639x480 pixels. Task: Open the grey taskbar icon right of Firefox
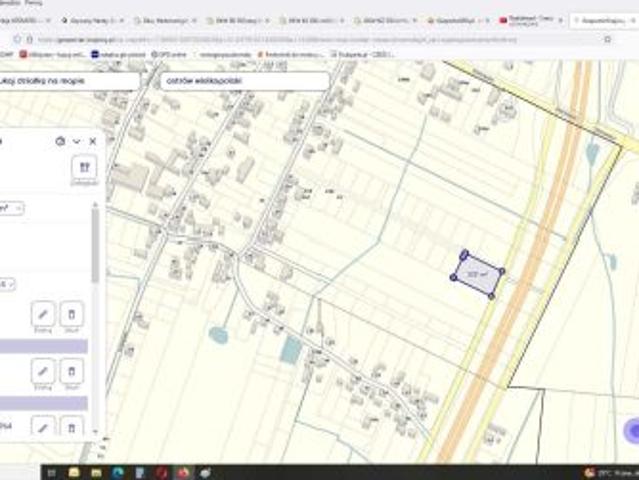tap(205, 473)
